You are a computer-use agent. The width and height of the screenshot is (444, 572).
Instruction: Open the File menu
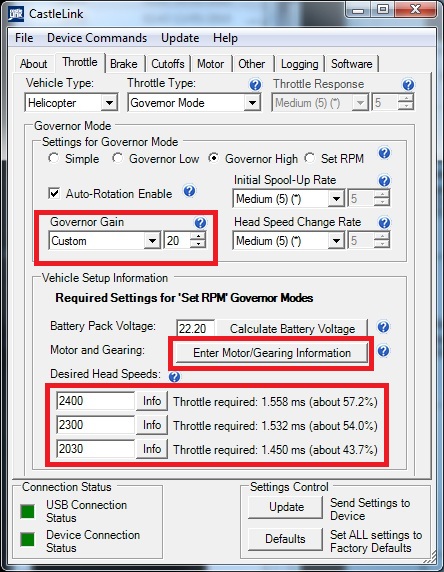pos(24,38)
